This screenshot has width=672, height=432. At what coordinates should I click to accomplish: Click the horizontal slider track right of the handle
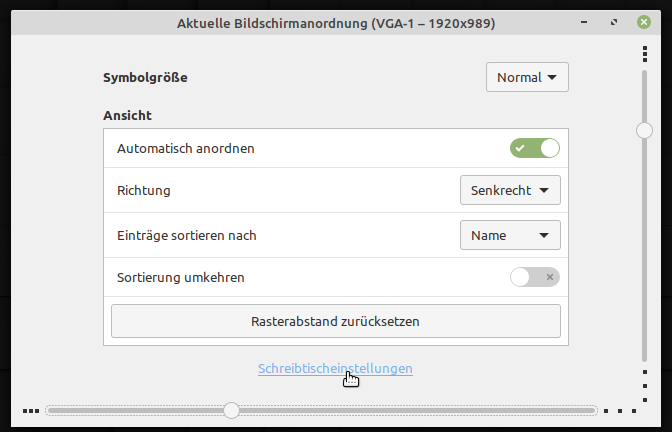click(x=420, y=410)
